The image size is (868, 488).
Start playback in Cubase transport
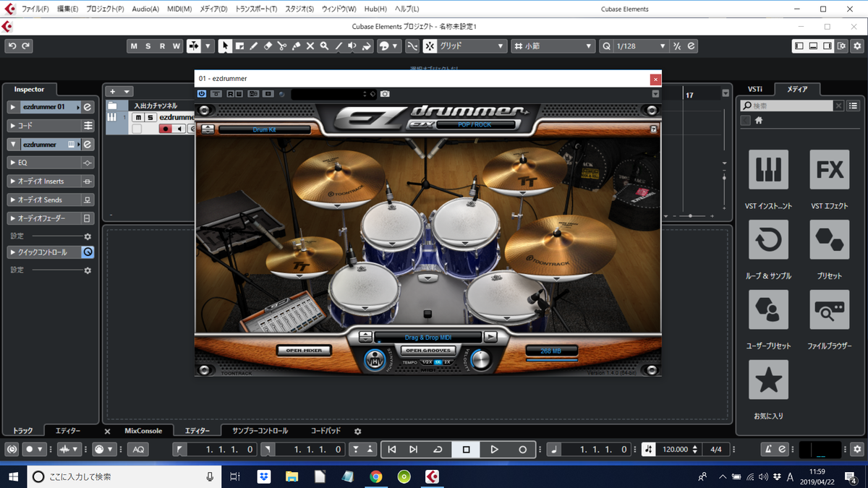click(495, 449)
